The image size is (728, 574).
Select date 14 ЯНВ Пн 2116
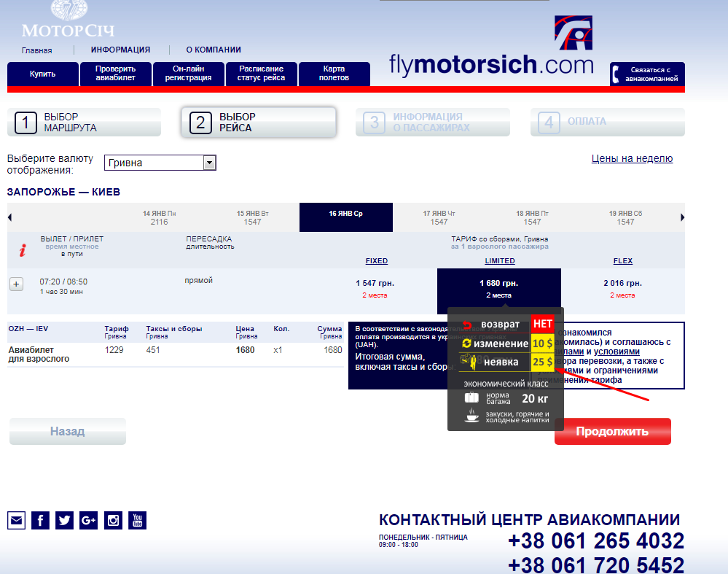click(160, 217)
